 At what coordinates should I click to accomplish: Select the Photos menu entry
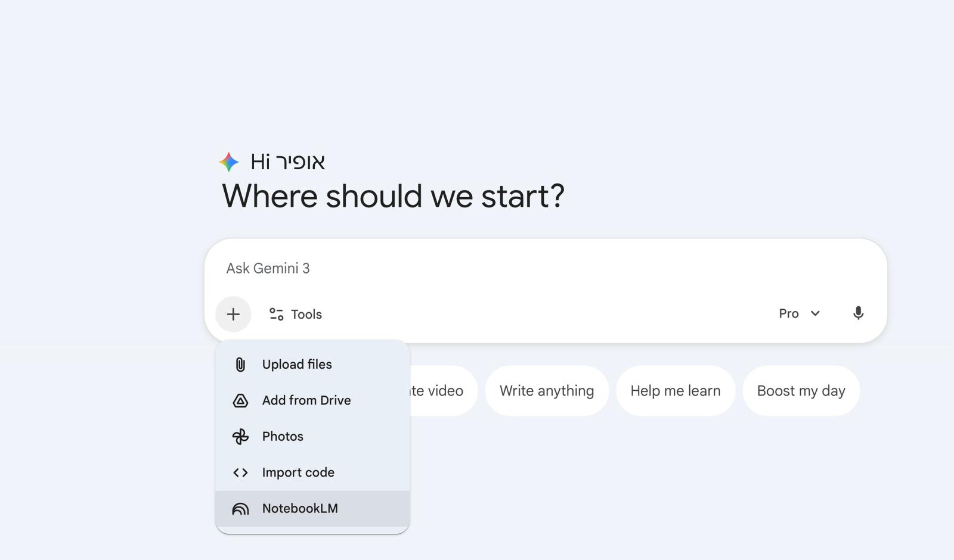pos(283,437)
